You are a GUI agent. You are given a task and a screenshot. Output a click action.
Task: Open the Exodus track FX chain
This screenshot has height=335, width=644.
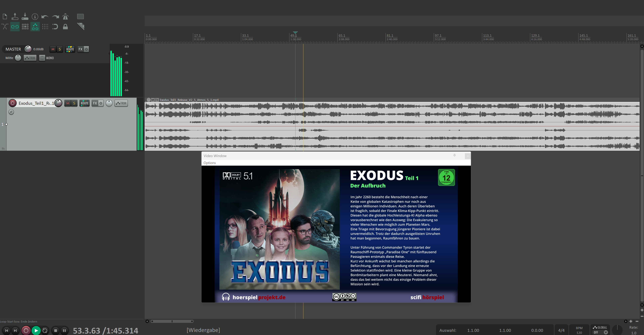tap(95, 103)
